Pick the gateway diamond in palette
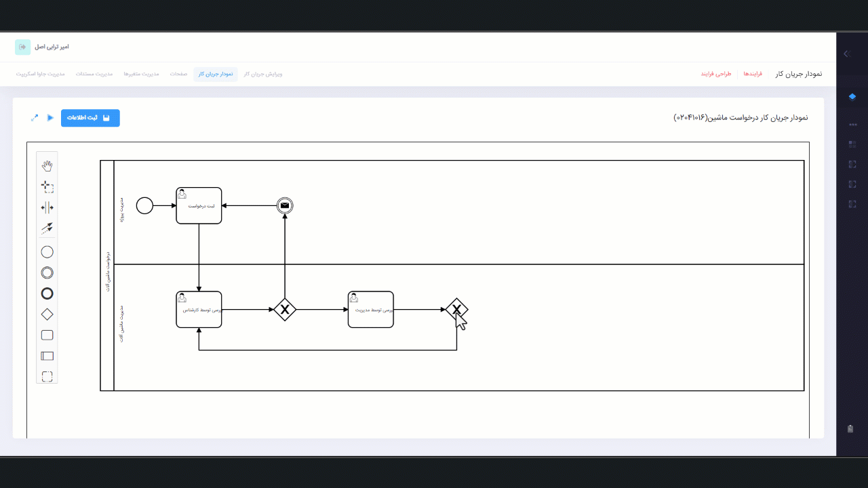Screen dimensions: 868x488 point(47,314)
